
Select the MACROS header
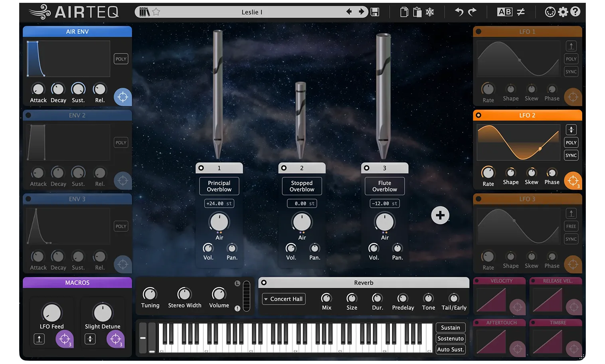pyautogui.click(x=77, y=283)
